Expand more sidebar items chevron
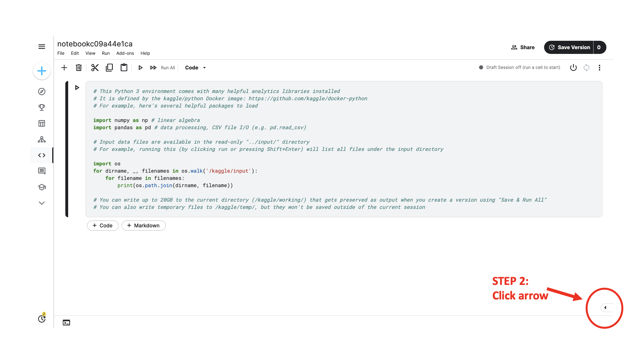 coord(42,203)
